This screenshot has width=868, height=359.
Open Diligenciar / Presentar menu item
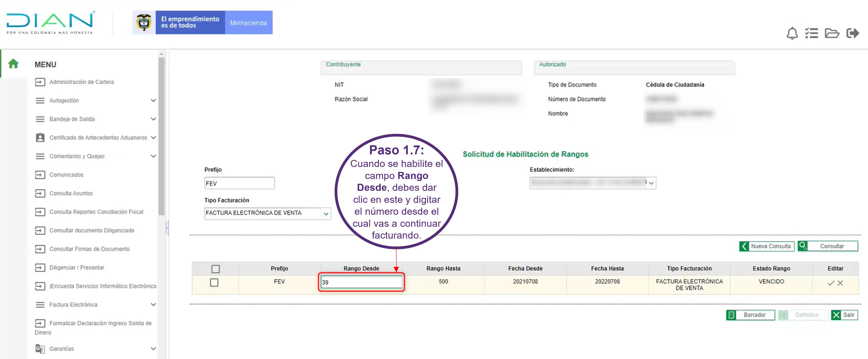77,268
